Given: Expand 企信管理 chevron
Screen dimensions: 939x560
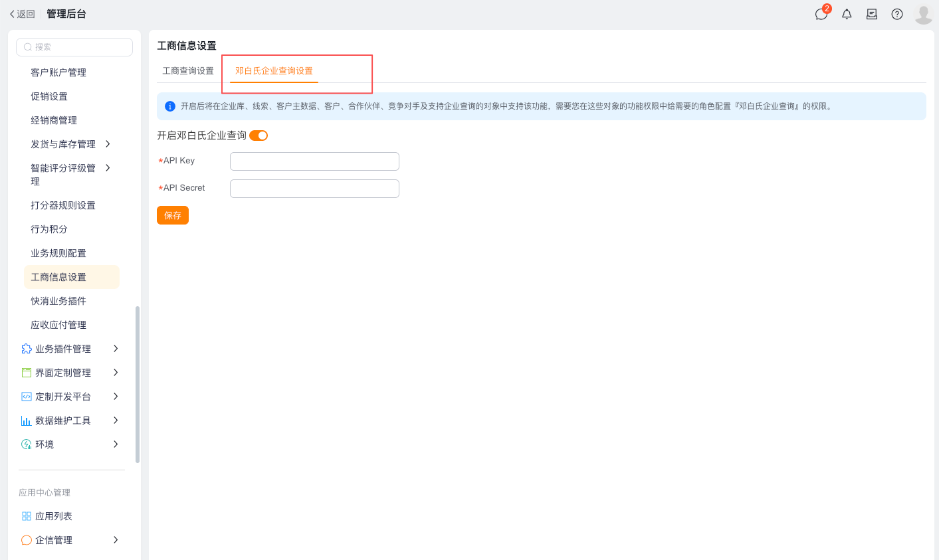Looking at the screenshot, I should click(116, 540).
